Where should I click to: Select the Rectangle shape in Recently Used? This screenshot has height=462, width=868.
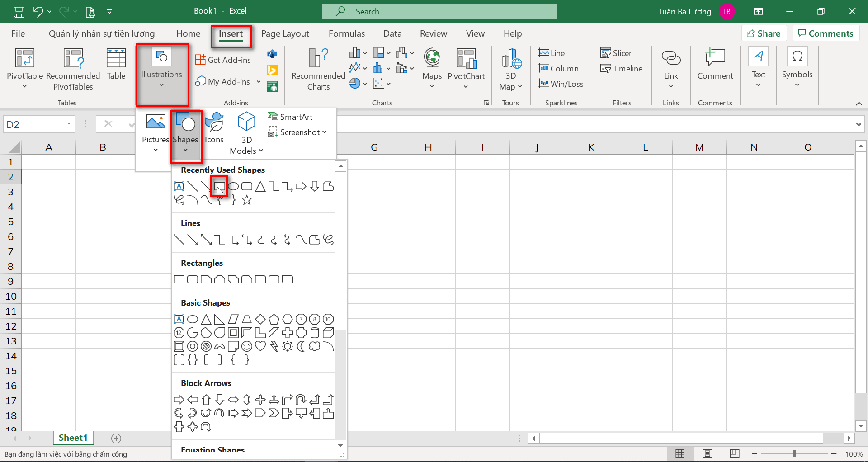(x=220, y=186)
